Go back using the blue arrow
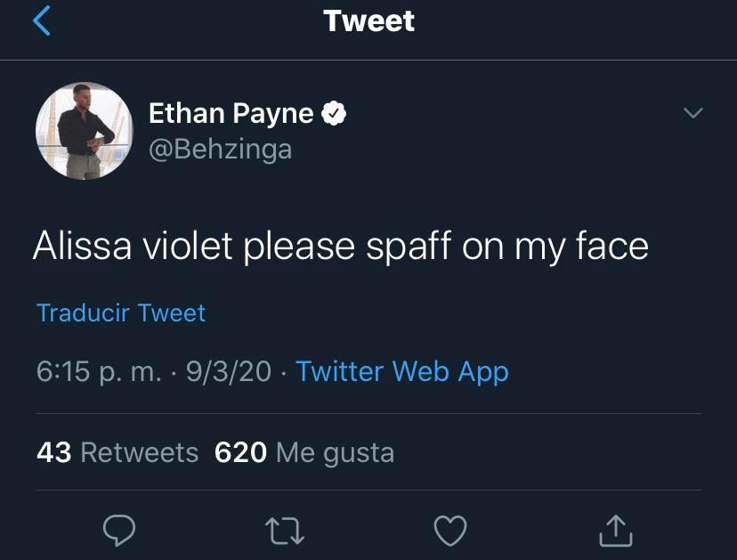Image resolution: width=737 pixels, height=560 pixels. (42, 20)
